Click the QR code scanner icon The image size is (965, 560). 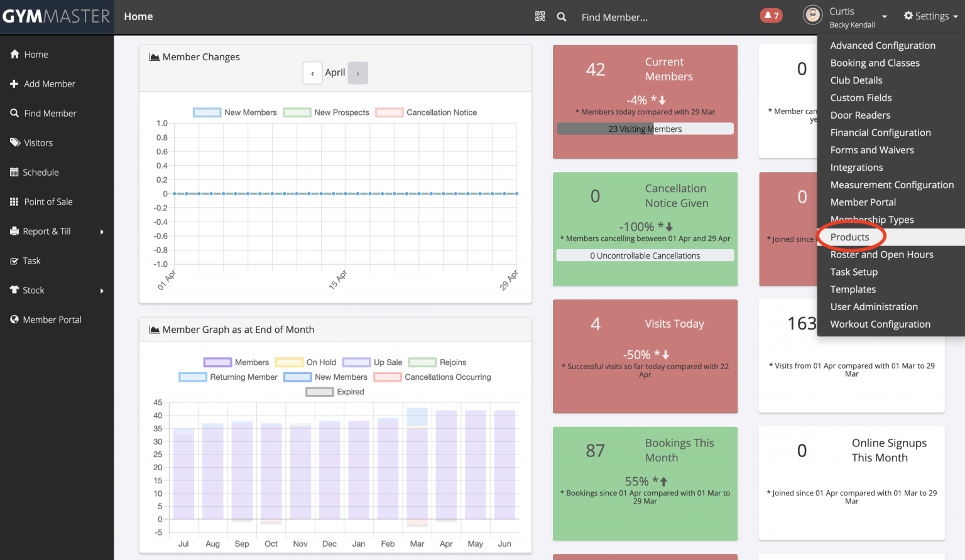coord(540,16)
